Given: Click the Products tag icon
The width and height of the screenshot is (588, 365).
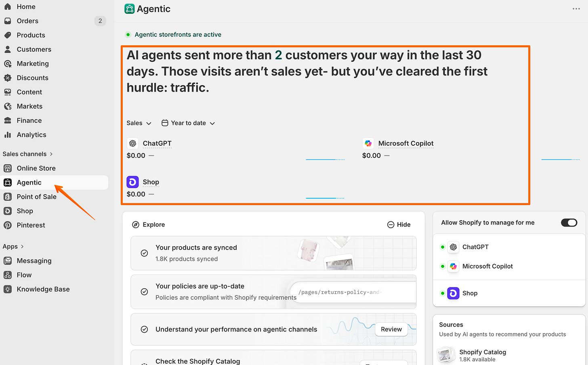Looking at the screenshot, I should [8, 35].
